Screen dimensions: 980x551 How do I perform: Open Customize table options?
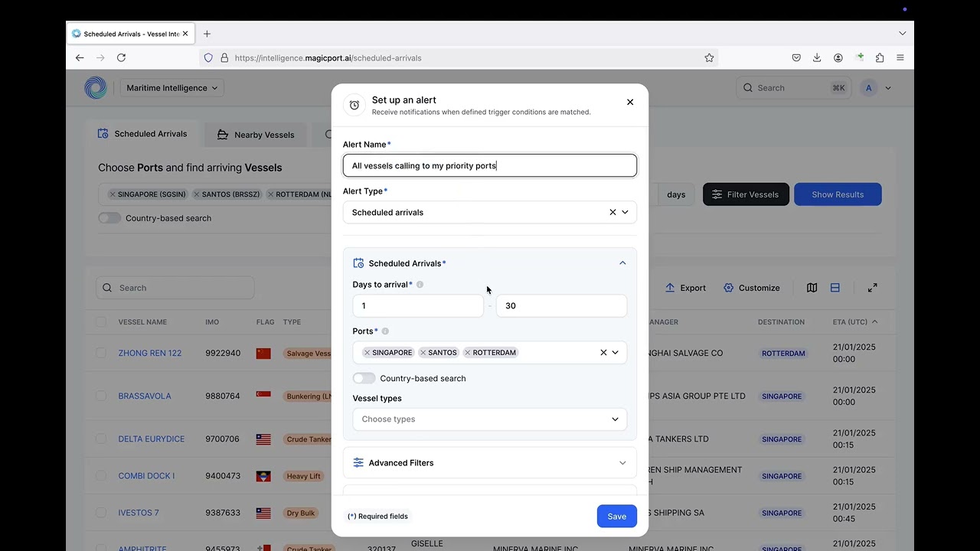click(752, 288)
